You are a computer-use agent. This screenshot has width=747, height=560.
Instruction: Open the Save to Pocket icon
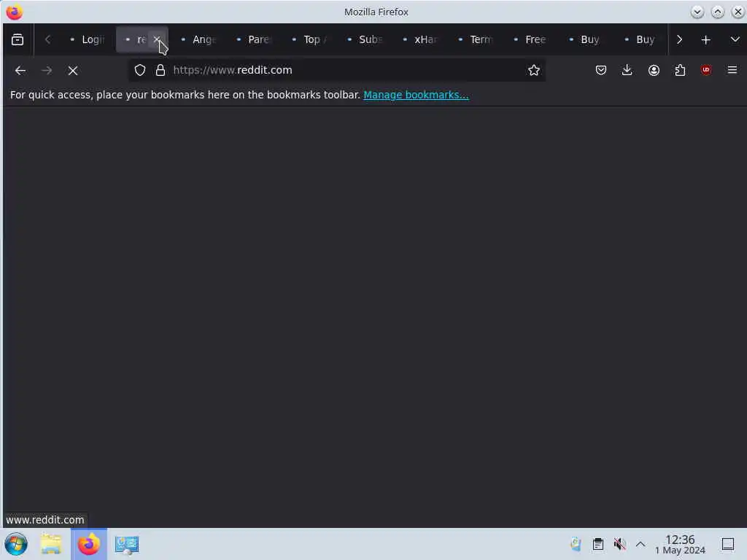601,71
